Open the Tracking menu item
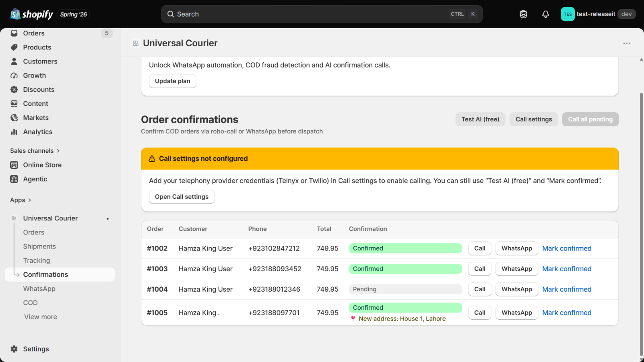The image size is (644, 362). coord(37,260)
